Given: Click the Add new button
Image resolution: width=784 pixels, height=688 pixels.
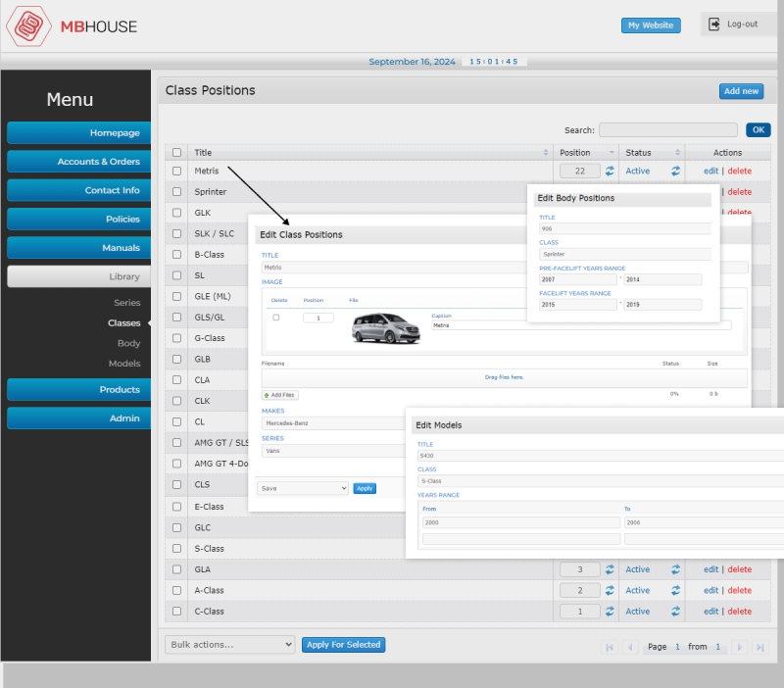Looking at the screenshot, I should [741, 91].
